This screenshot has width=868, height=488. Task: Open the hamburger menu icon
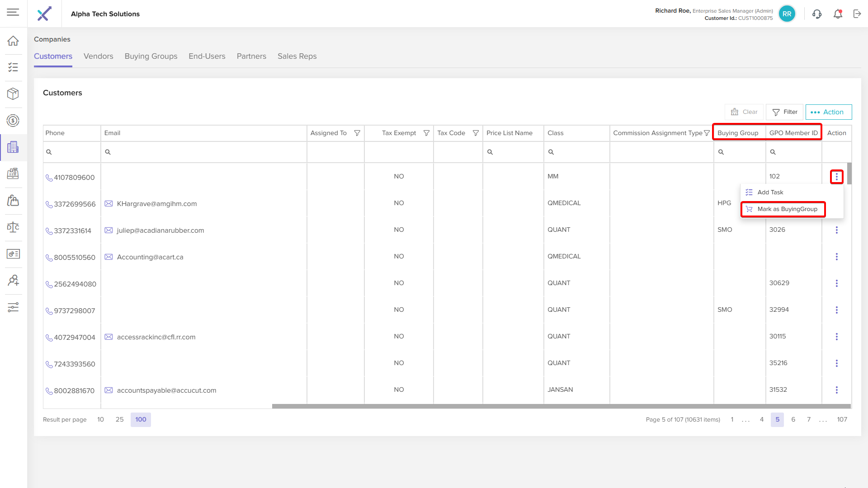(x=13, y=12)
